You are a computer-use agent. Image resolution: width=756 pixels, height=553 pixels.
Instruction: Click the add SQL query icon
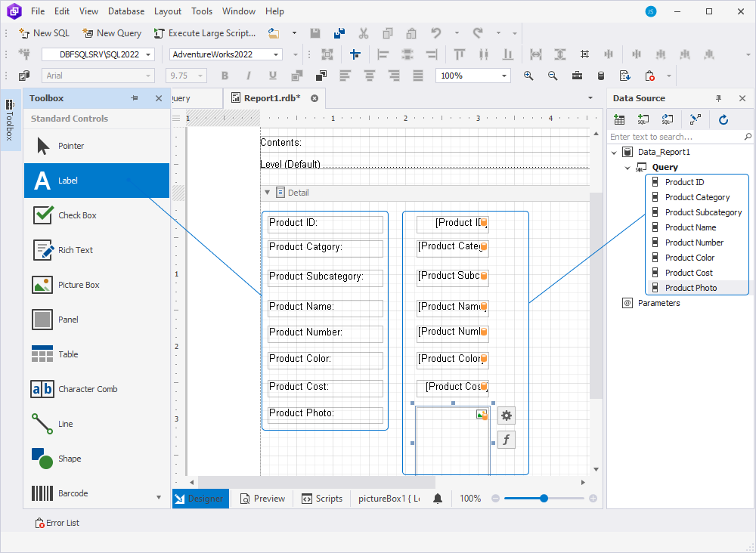point(643,119)
